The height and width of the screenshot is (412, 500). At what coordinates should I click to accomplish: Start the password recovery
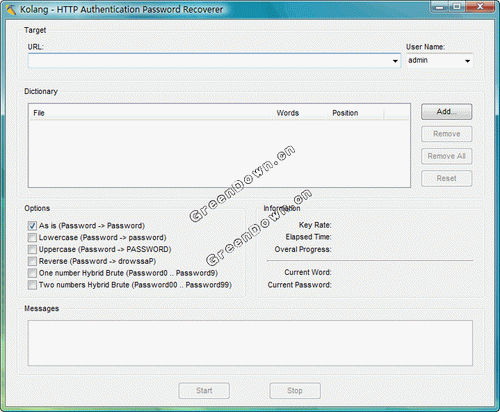click(x=204, y=391)
